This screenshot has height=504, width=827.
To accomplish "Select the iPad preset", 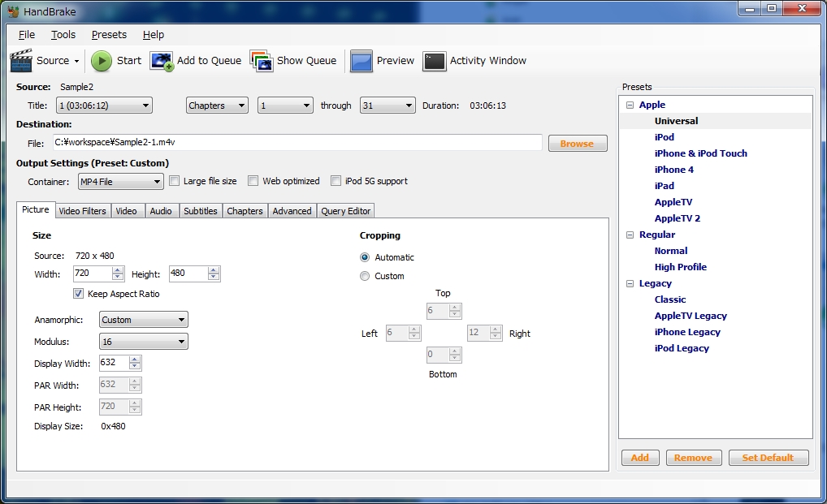I will [664, 186].
